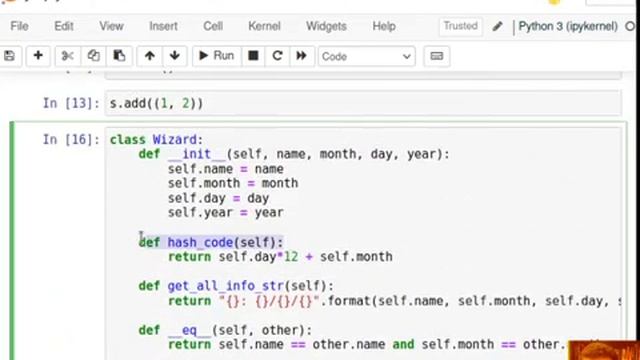The height and width of the screenshot is (360, 640).
Task: Open the cell type Code dropdown
Action: pos(366,56)
